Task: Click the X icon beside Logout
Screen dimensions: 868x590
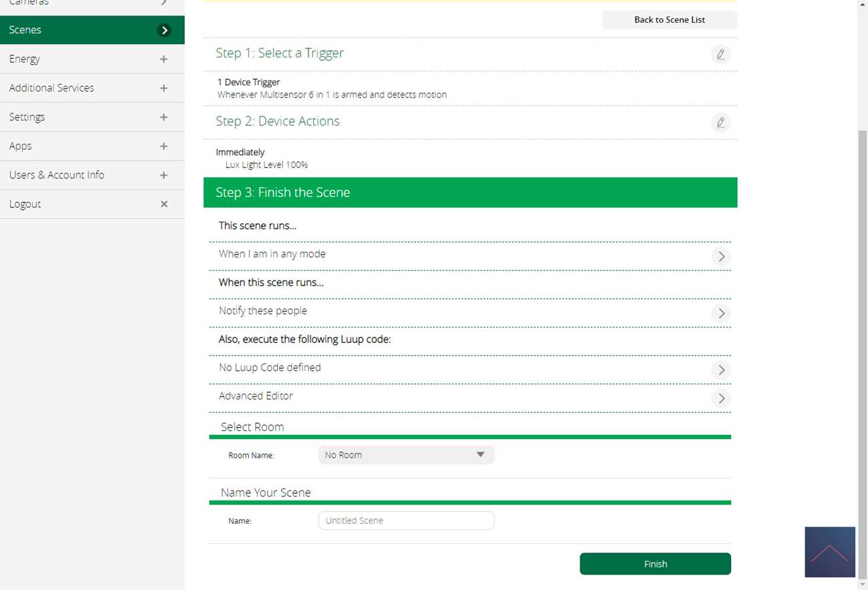Action: click(164, 204)
